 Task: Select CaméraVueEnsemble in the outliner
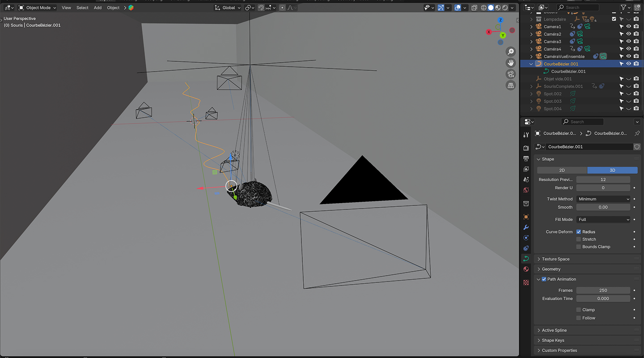(x=564, y=56)
